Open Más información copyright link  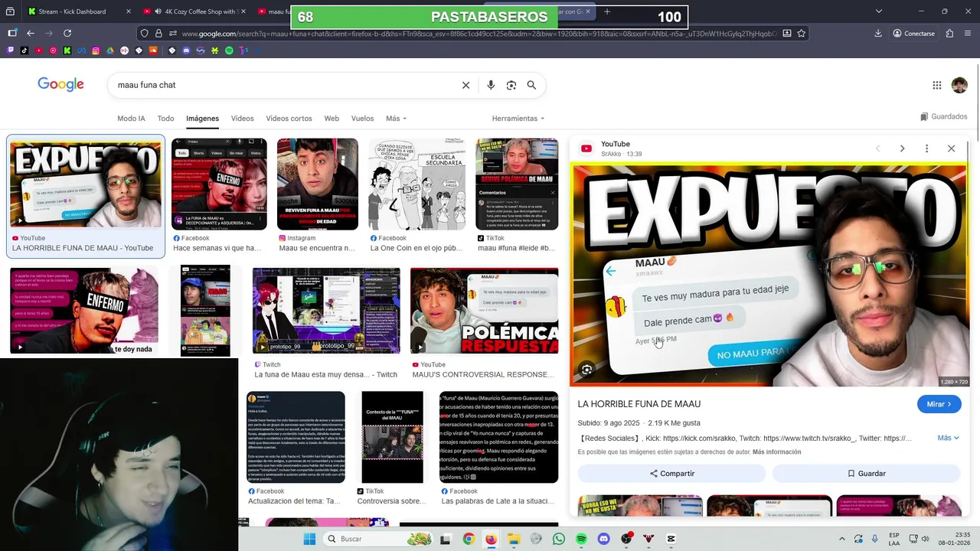click(776, 452)
